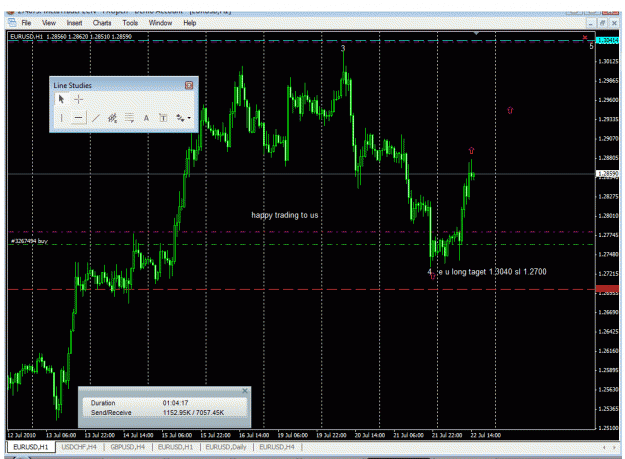Switch to the EURUSD,Daily chart tab
This screenshot has height=459, width=625.
point(226,447)
